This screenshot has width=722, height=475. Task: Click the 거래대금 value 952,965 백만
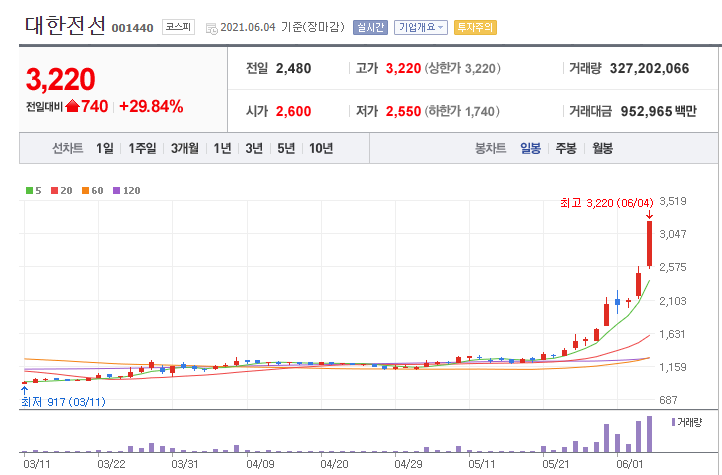pos(658,111)
